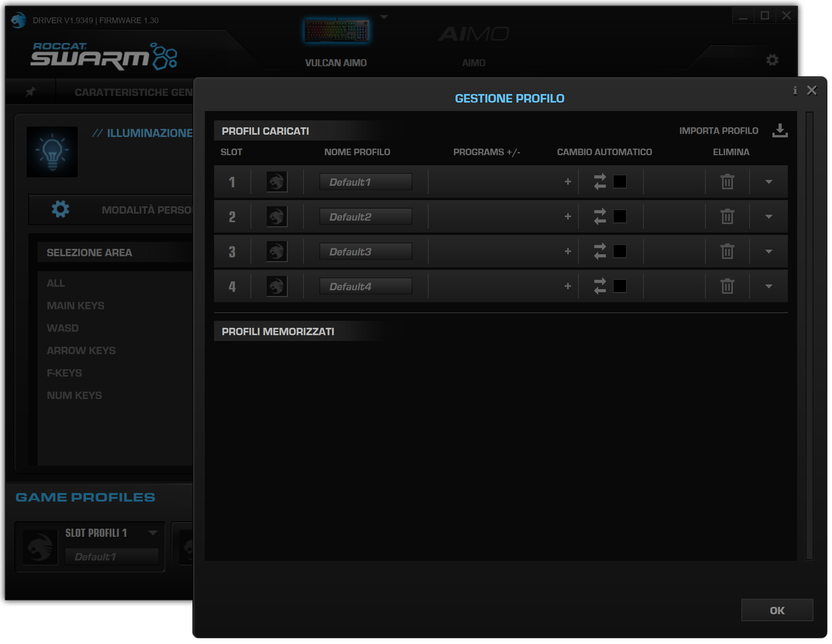Expand the Default2 row dropdown arrow
The height and width of the screenshot is (644, 832).
coord(769,216)
